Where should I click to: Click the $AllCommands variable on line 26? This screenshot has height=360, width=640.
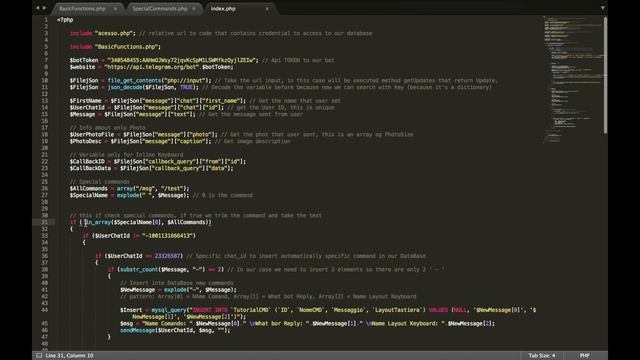[x=89, y=189]
